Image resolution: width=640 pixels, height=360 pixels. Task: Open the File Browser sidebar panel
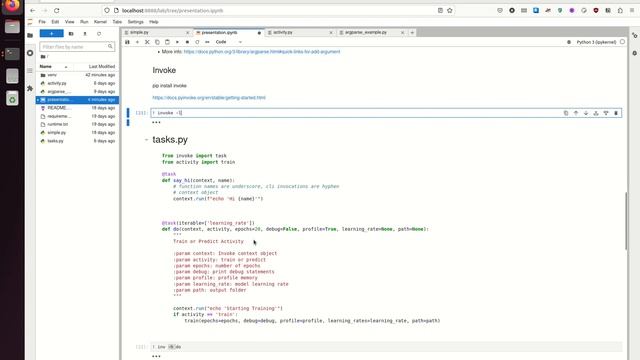point(30,36)
